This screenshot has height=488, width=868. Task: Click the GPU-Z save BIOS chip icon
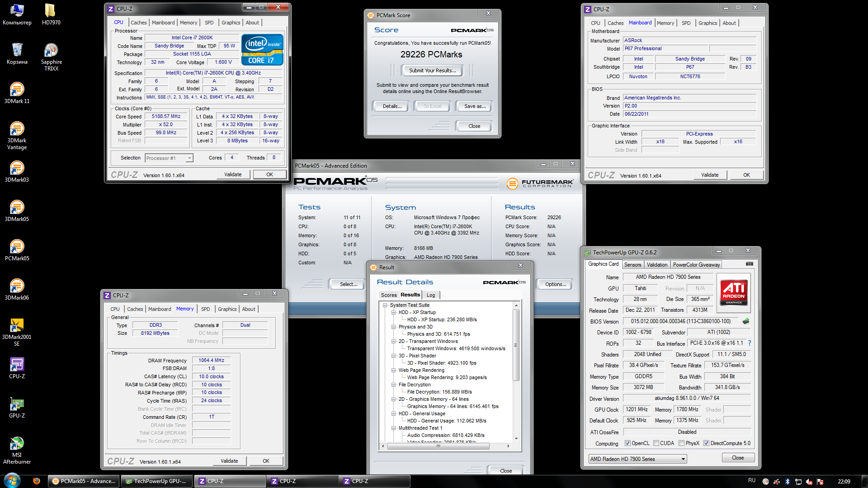746,321
